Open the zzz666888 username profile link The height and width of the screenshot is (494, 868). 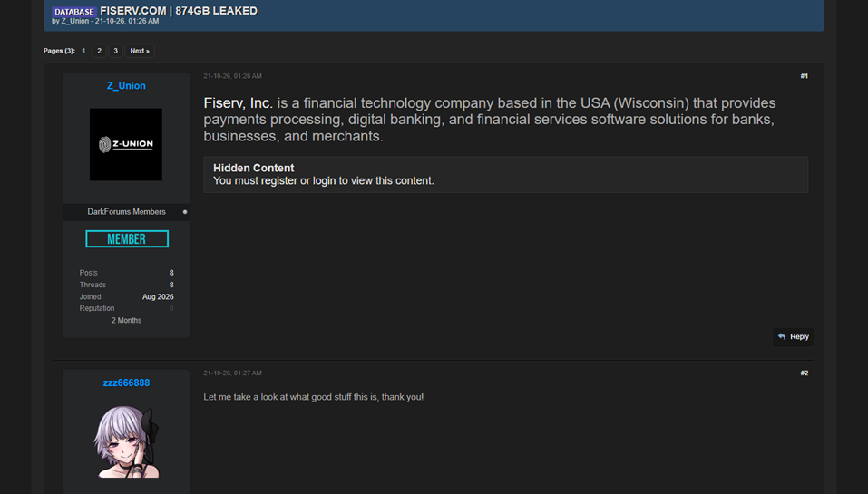click(126, 383)
